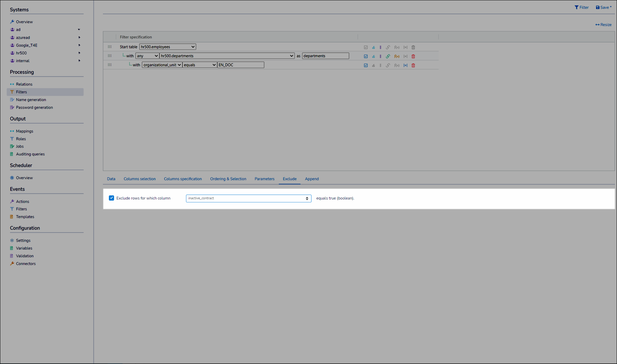Toggle checkbox on organizational_unit row
The height and width of the screenshot is (364, 617).
[366, 65]
